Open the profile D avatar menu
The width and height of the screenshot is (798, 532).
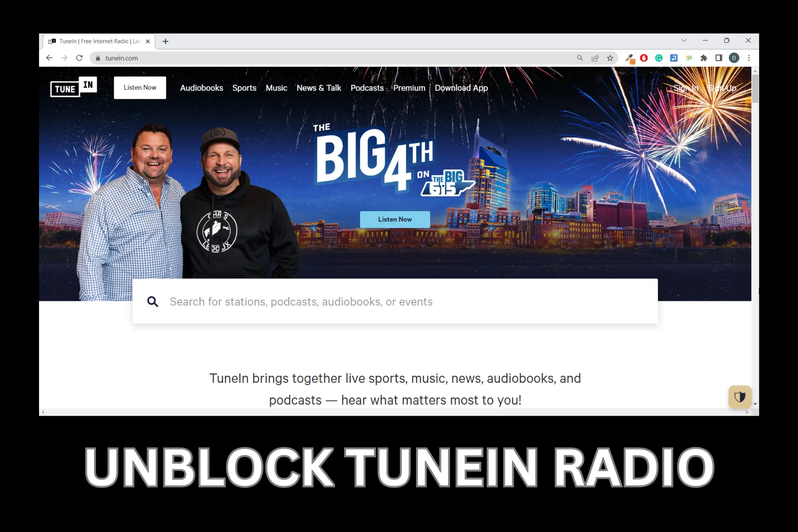coord(734,58)
